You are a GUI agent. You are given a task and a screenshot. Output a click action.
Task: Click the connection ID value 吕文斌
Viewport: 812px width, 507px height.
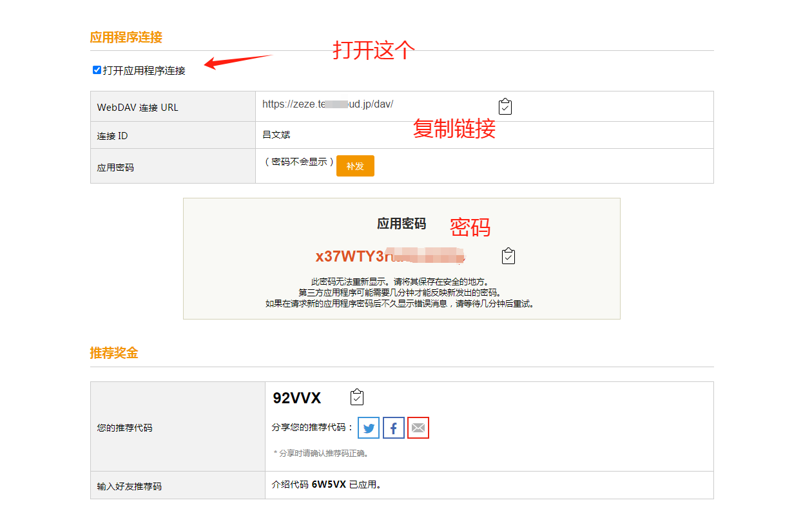pyautogui.click(x=276, y=135)
